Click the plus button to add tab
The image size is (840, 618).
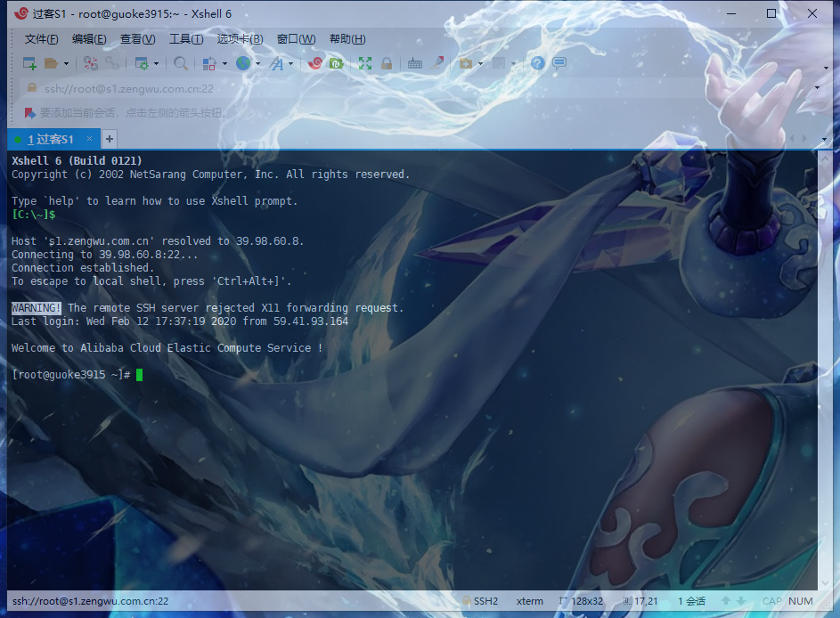tap(110, 139)
